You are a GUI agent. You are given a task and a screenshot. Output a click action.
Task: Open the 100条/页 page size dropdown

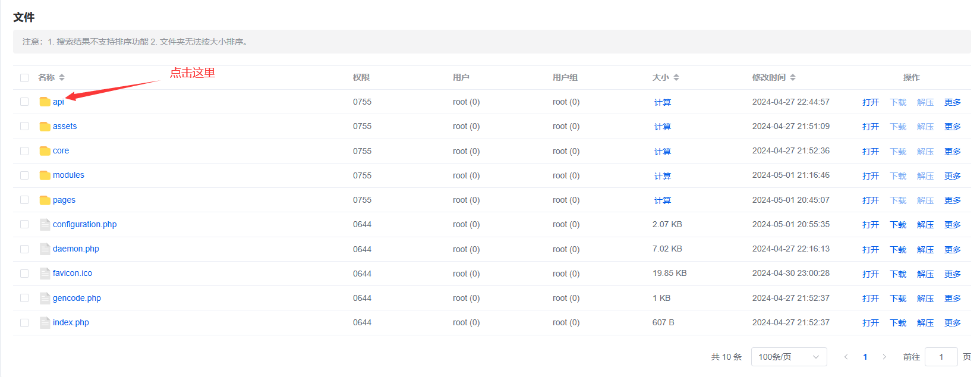[x=789, y=357]
